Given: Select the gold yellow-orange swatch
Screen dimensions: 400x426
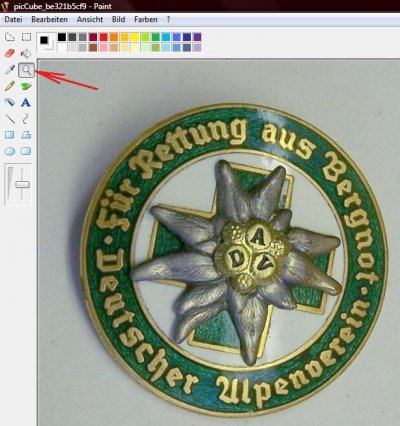Looking at the screenshot, I should [124, 37].
